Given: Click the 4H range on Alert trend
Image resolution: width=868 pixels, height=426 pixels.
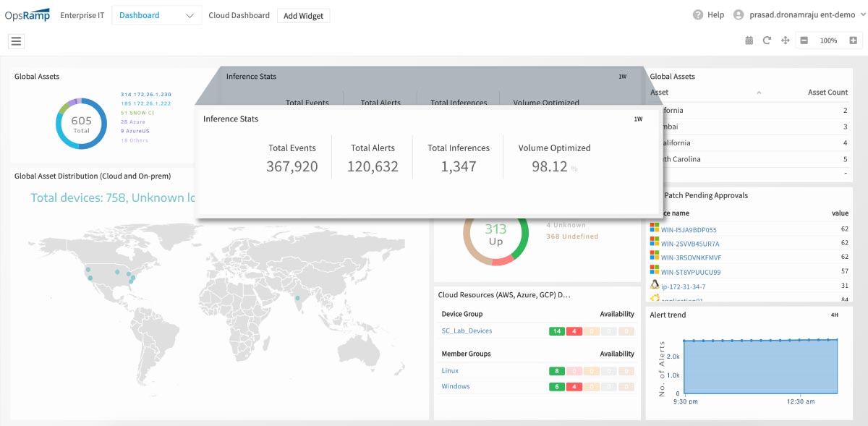Looking at the screenshot, I should pos(834,315).
